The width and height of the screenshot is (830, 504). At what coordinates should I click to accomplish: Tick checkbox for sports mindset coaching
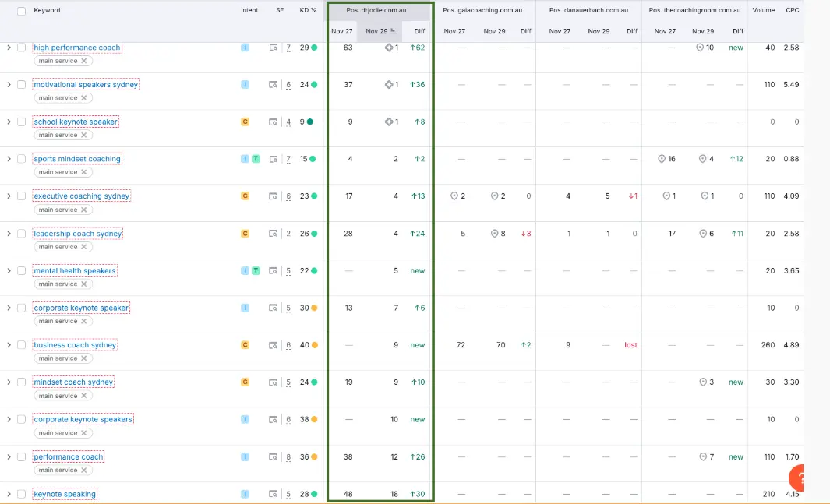(21, 159)
